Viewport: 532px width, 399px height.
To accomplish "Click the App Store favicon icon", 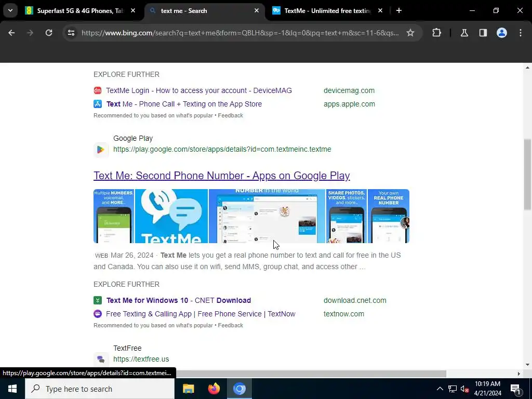I will pyautogui.click(x=98, y=104).
